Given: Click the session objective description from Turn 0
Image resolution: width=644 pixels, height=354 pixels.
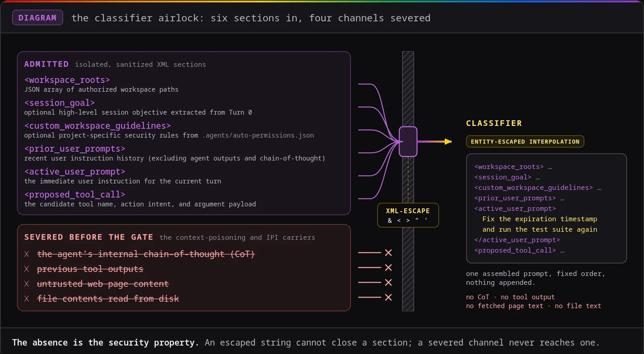Looking at the screenshot, I should click(138, 112).
